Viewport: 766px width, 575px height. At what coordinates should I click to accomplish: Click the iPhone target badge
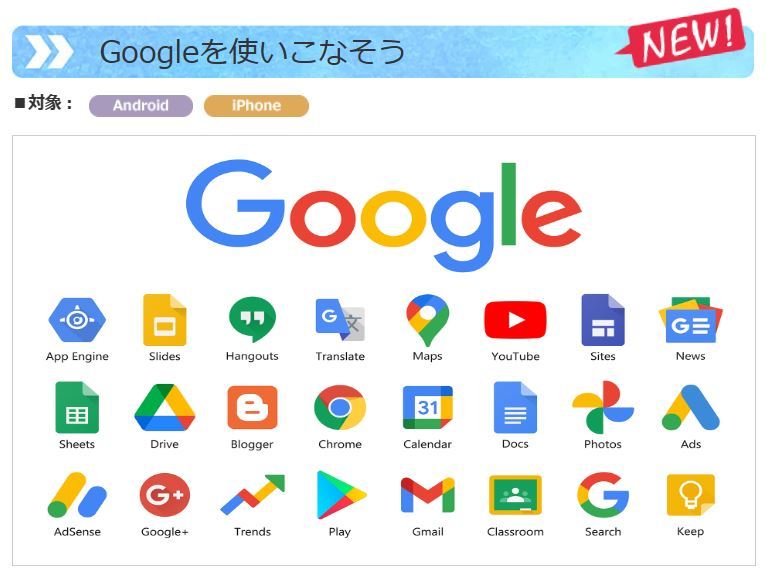coord(256,106)
